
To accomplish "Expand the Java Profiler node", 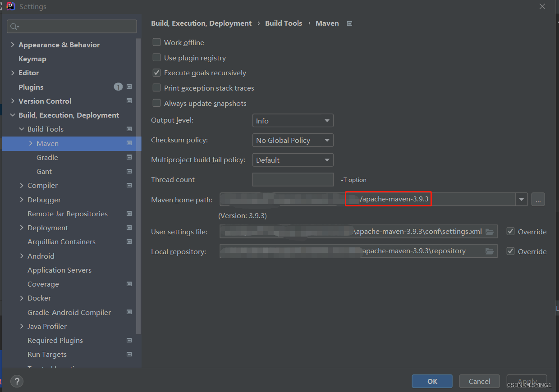I will point(22,326).
